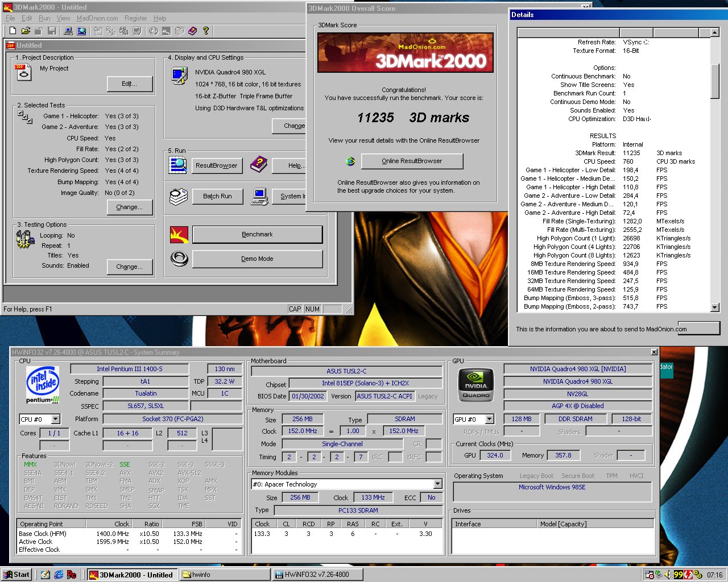The width and height of the screenshot is (728, 582).
Task: Click the ResultBrowser magnifier toolbar icon
Action: tap(81, 31)
